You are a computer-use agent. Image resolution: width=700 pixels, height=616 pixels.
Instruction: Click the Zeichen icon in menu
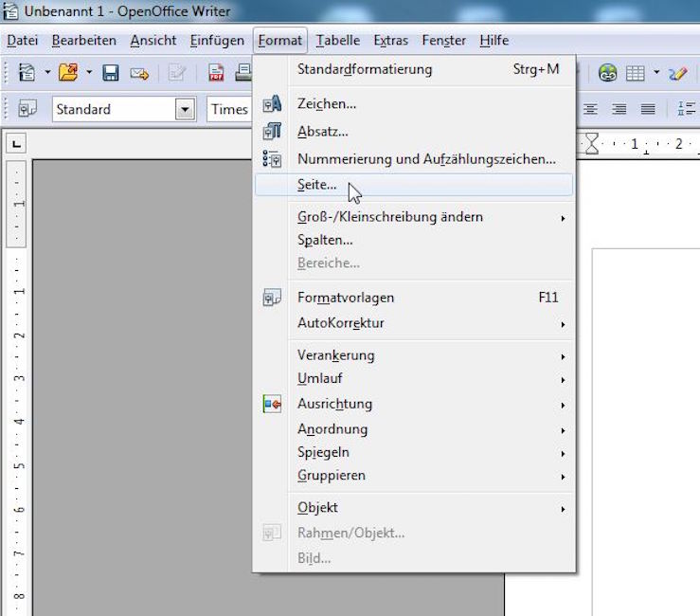[x=272, y=103]
